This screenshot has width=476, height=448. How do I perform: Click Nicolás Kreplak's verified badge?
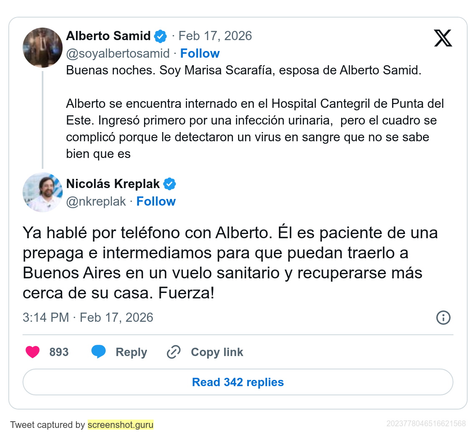point(170,184)
